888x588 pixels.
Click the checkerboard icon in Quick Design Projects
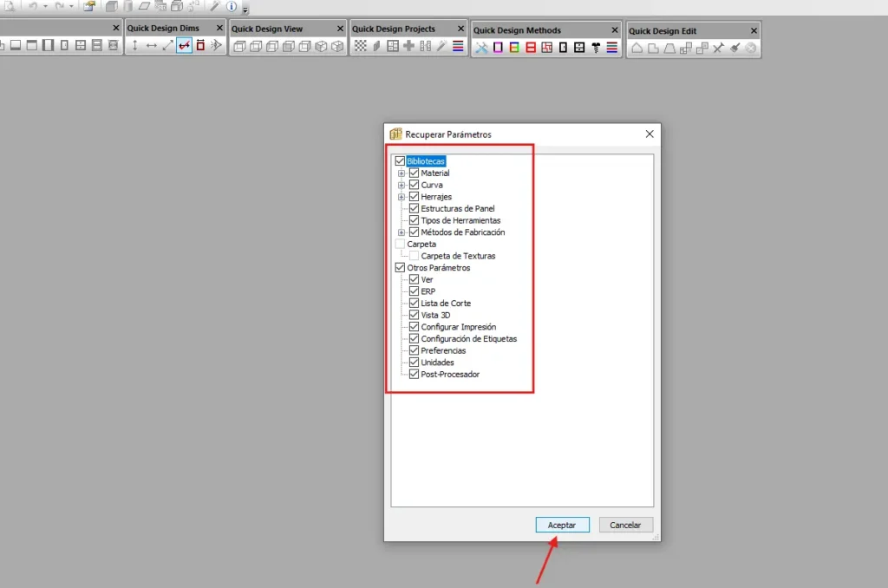click(x=360, y=46)
